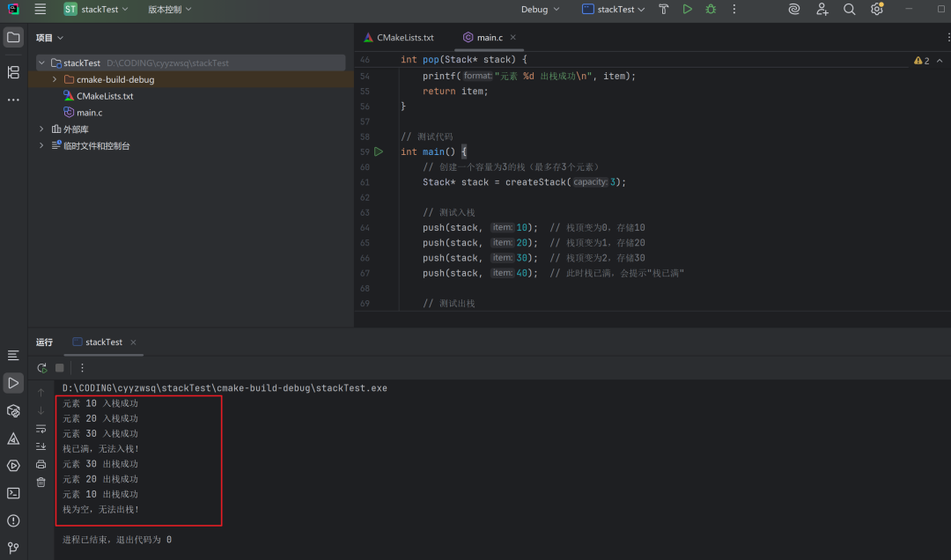Close the main.c editor tab

coord(513,38)
